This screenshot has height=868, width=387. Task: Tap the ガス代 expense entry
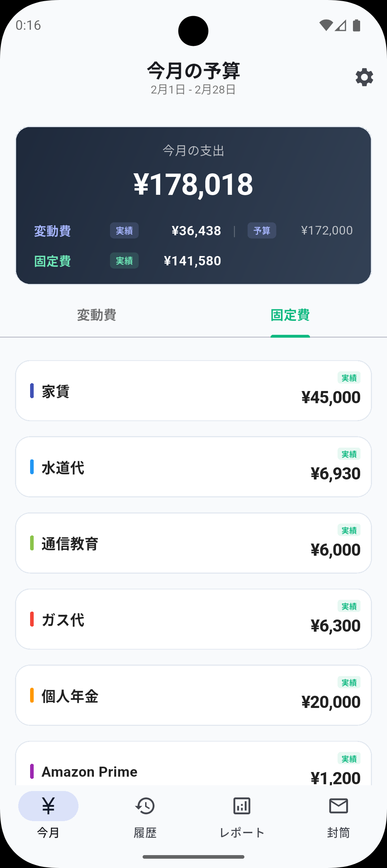(193, 619)
